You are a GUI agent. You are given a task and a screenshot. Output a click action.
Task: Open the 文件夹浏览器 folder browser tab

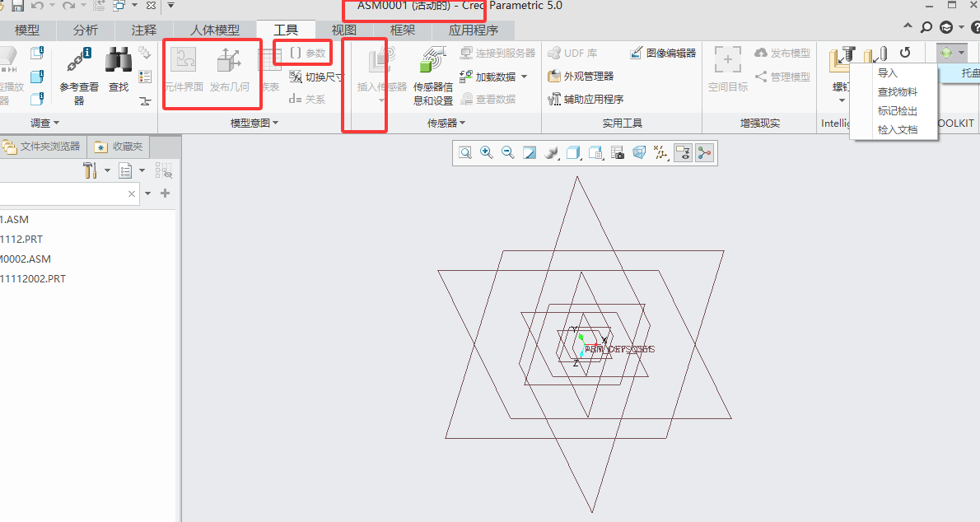tap(42, 147)
